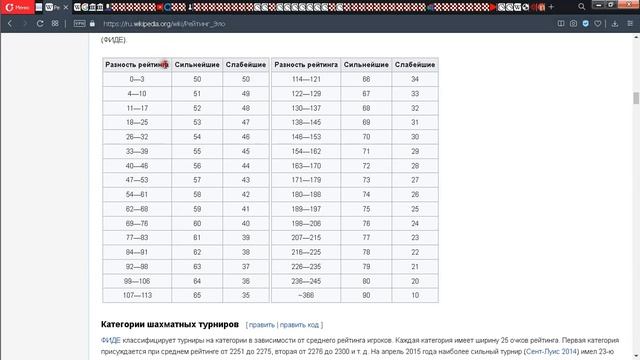Click the '47—53' table cell

click(x=137, y=180)
